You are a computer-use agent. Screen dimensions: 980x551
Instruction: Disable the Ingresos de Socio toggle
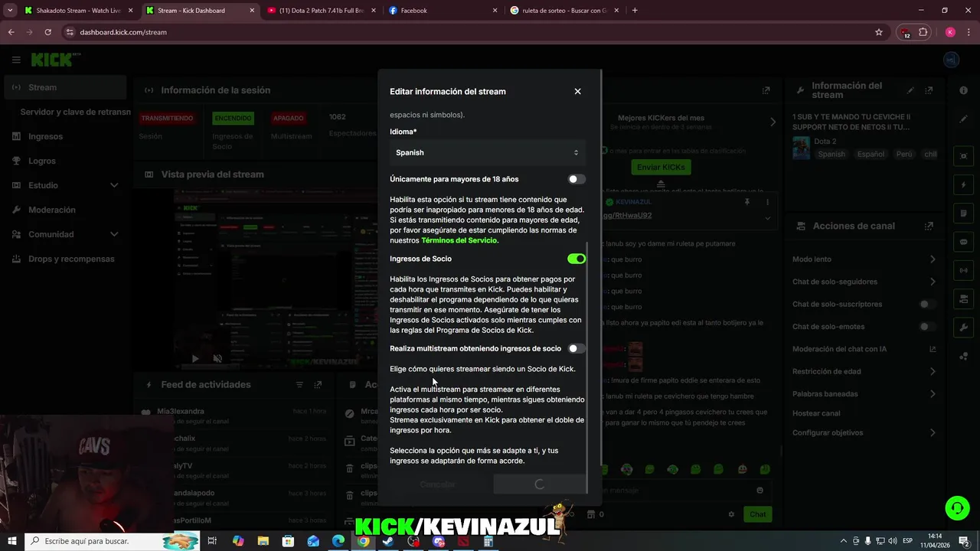point(577,259)
